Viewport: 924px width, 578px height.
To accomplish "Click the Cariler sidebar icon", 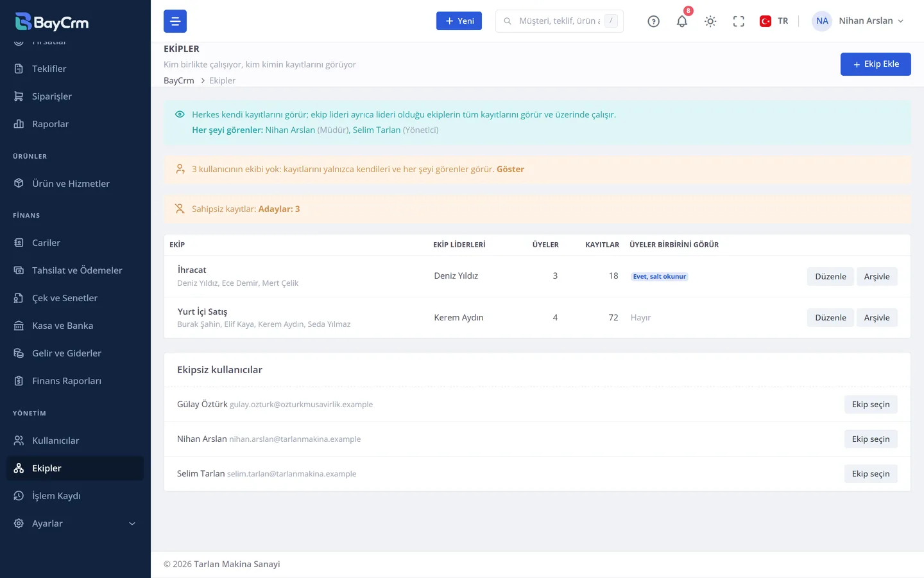I will tap(19, 243).
